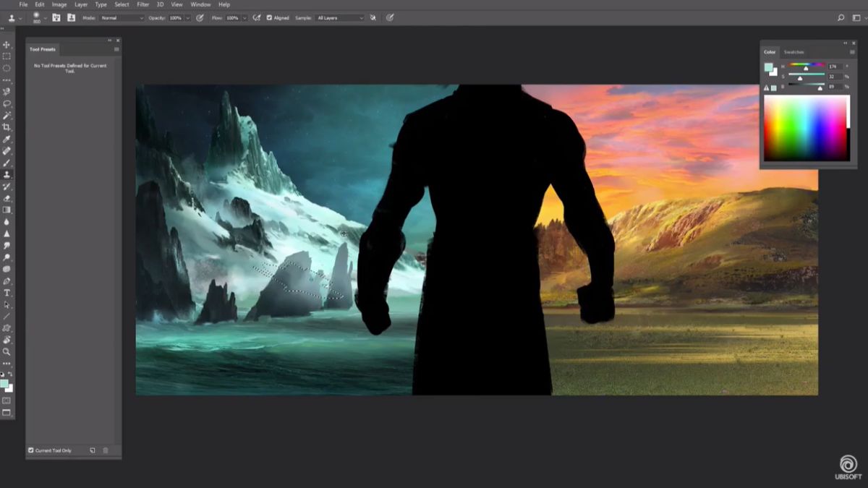Open the Filter menu
The image size is (868, 488).
143,4
